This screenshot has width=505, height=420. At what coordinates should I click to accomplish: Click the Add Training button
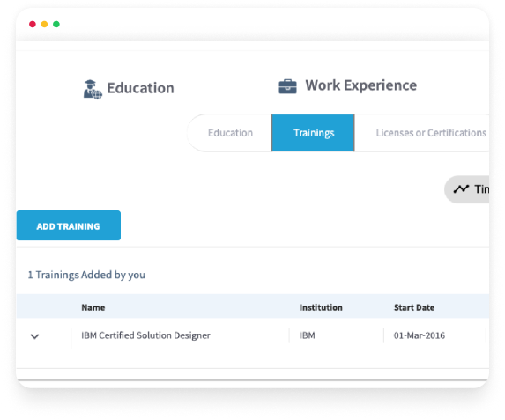click(69, 225)
